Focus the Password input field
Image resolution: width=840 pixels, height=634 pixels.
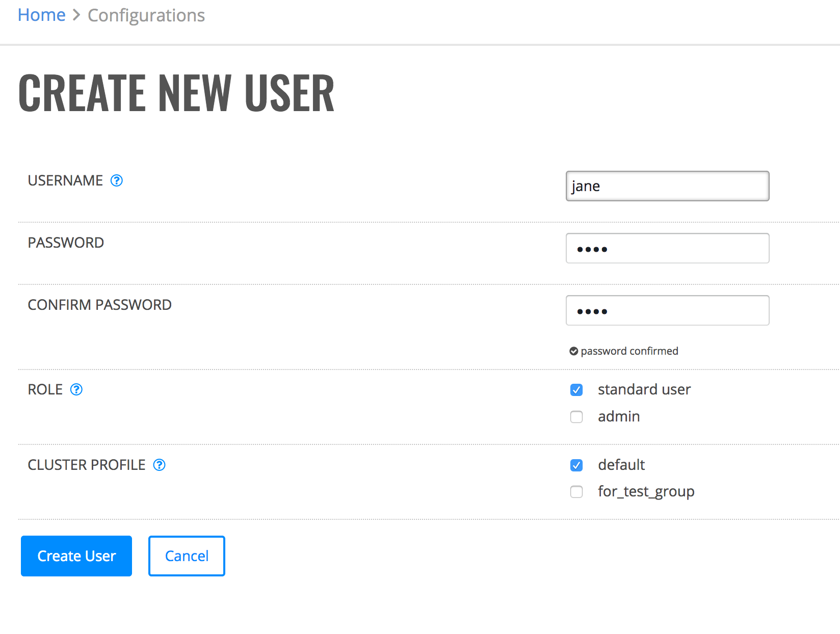[668, 248]
